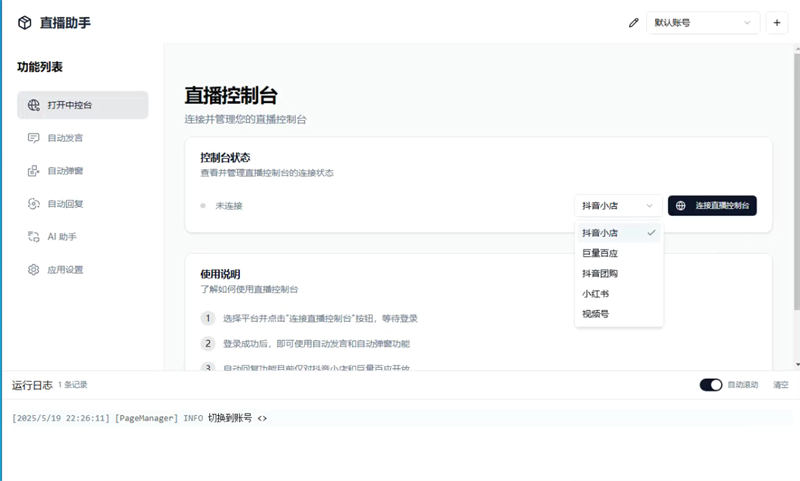Click the 直播助手 cube logo icon

coord(24,23)
